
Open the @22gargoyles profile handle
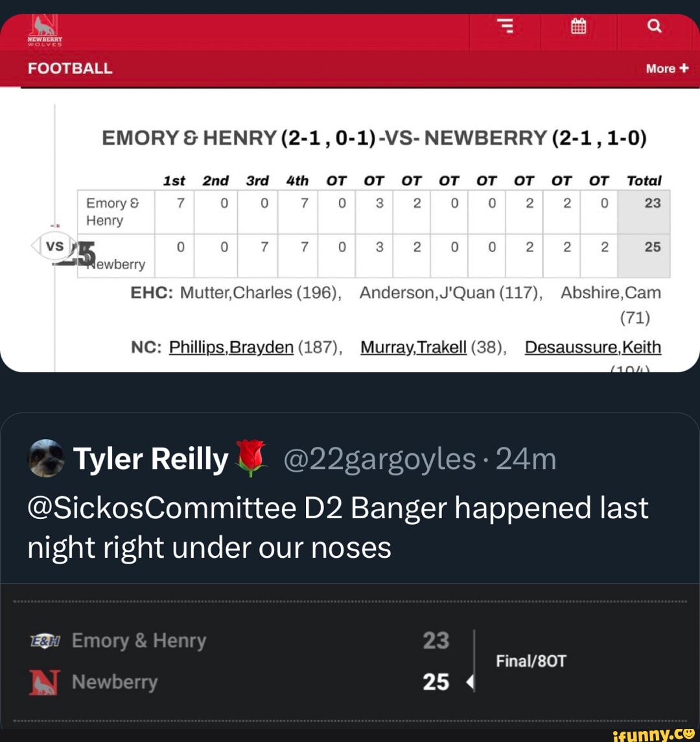(380, 459)
